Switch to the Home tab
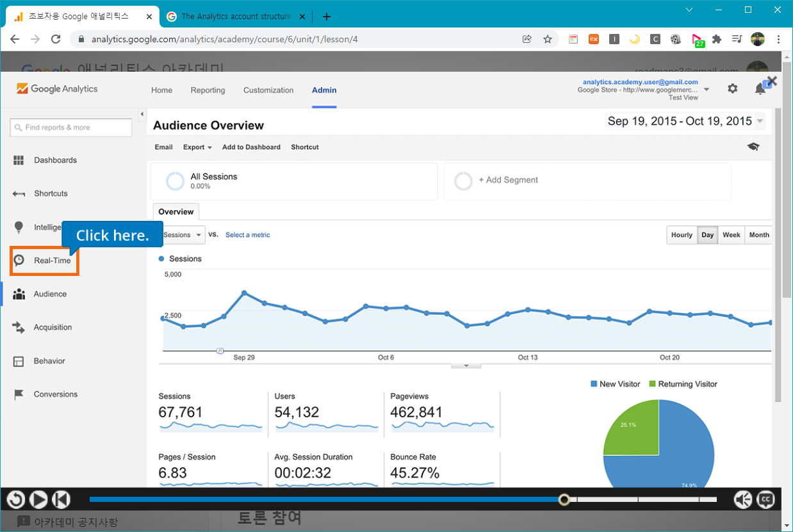Screen dimensions: 793x532 coord(161,90)
